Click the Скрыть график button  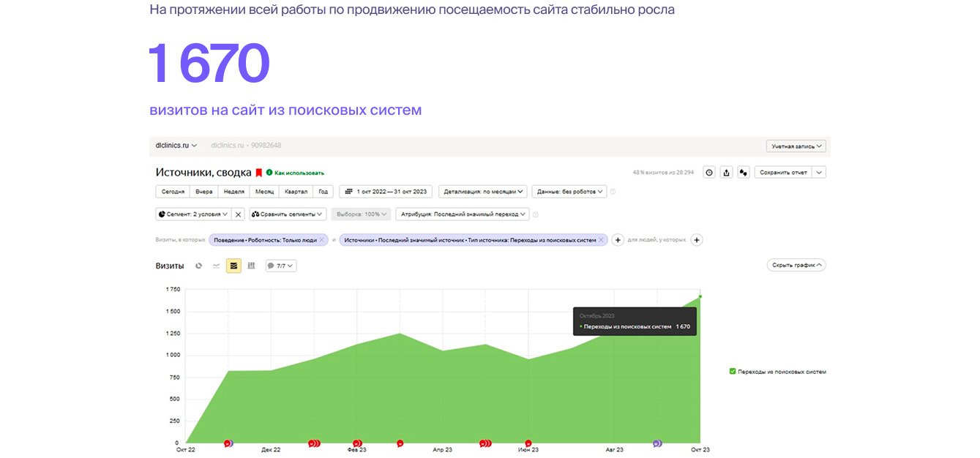[796, 265]
